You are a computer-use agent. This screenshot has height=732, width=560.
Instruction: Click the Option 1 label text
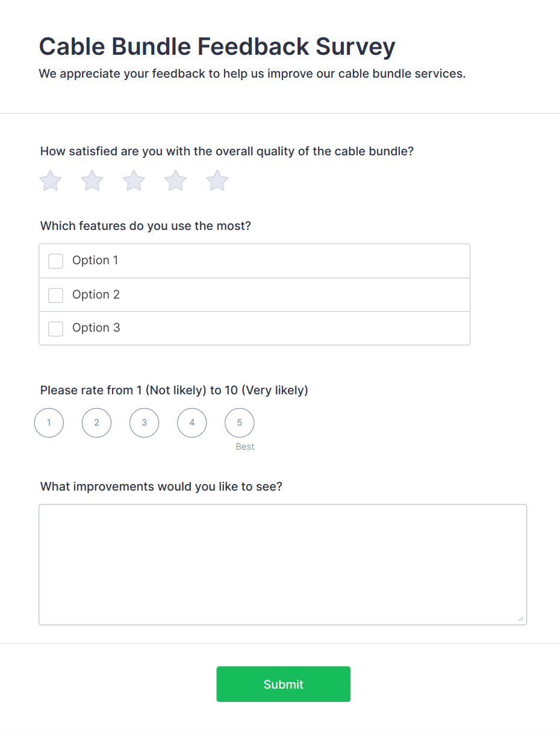[x=95, y=261]
